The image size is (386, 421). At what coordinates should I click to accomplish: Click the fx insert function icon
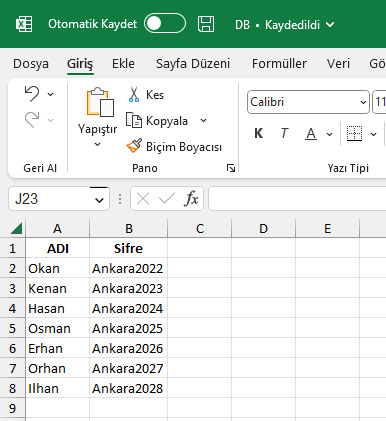(191, 199)
